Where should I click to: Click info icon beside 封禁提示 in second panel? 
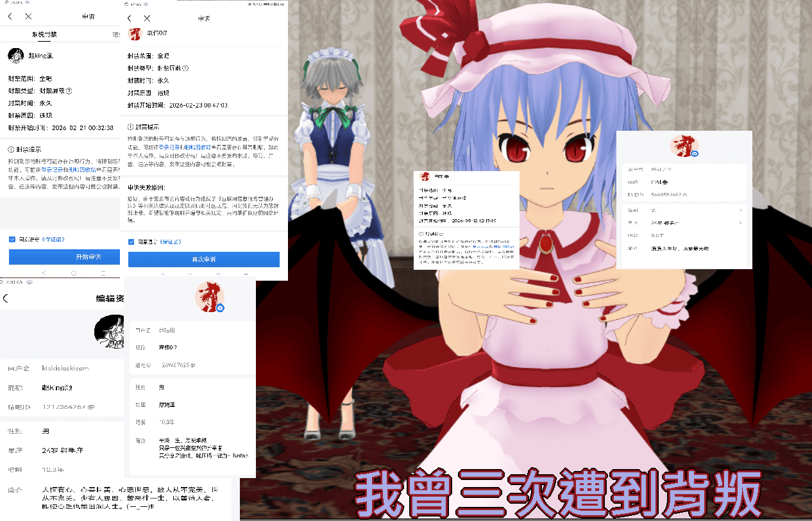coord(130,127)
